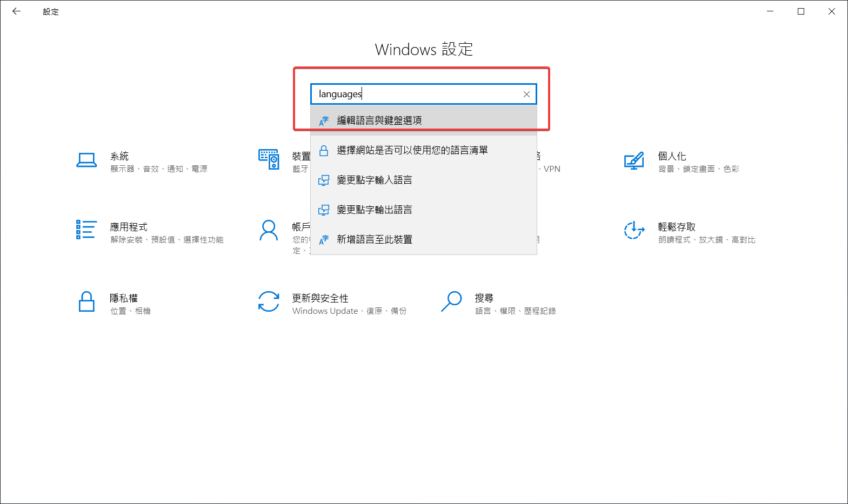Click the 應用程式 list icon
Screen dimensions: 848x504
86,230
